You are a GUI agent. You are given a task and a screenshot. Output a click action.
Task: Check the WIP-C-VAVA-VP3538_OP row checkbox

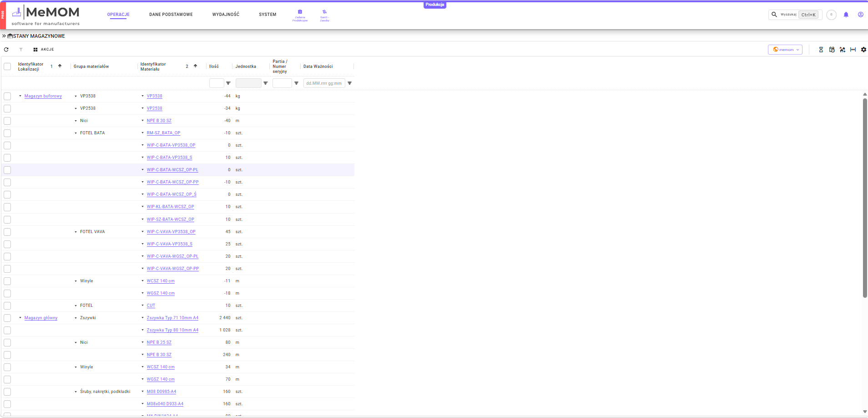click(x=7, y=232)
